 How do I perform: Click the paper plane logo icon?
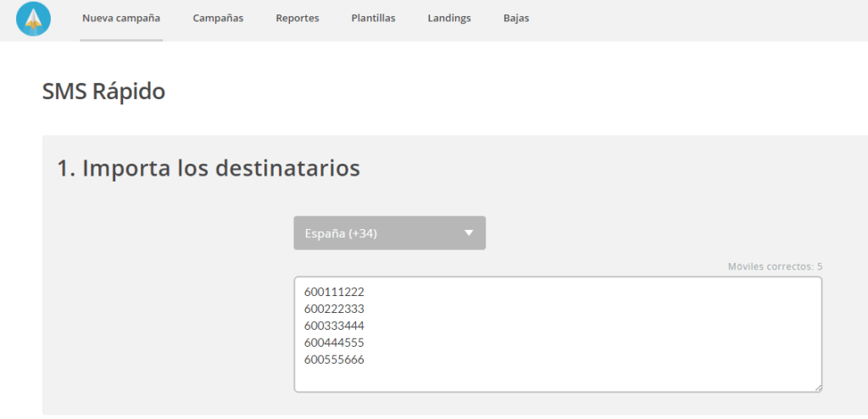tap(34, 19)
